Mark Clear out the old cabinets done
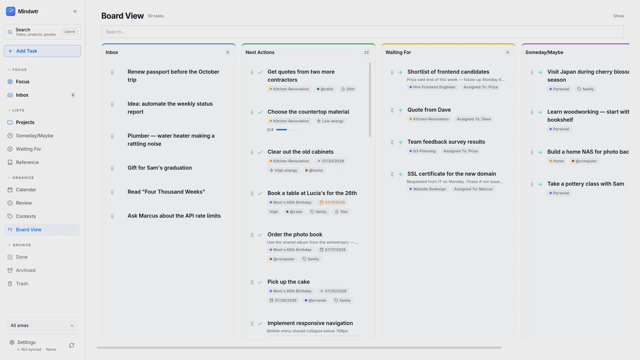Screen dimensions: 640x360 [x=260, y=152]
